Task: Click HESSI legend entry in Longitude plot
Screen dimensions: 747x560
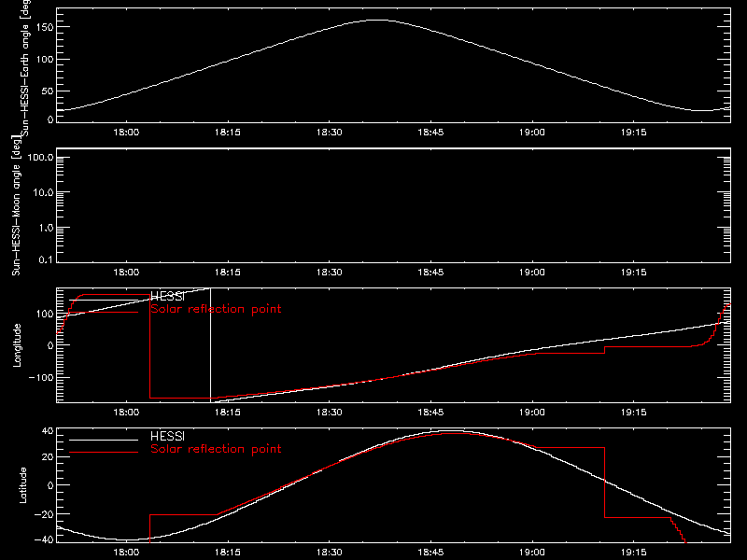Action: click(167, 297)
